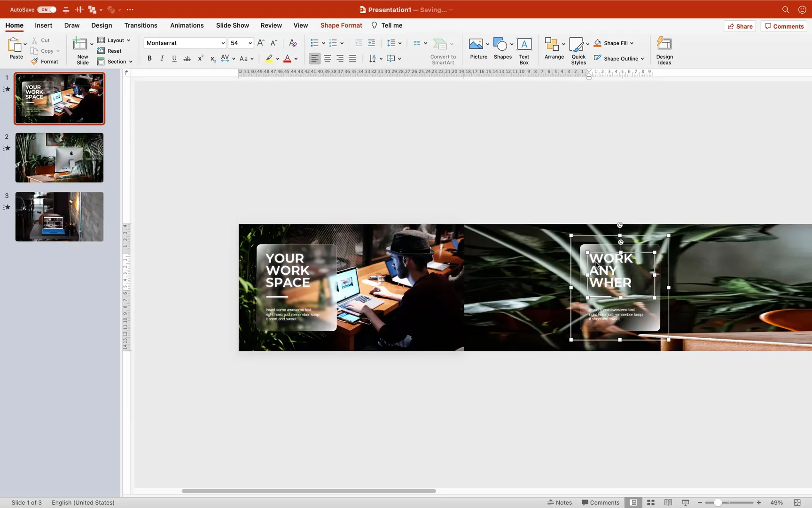Expand the Shape Outline dropdown
The image size is (812, 508).
pos(642,58)
